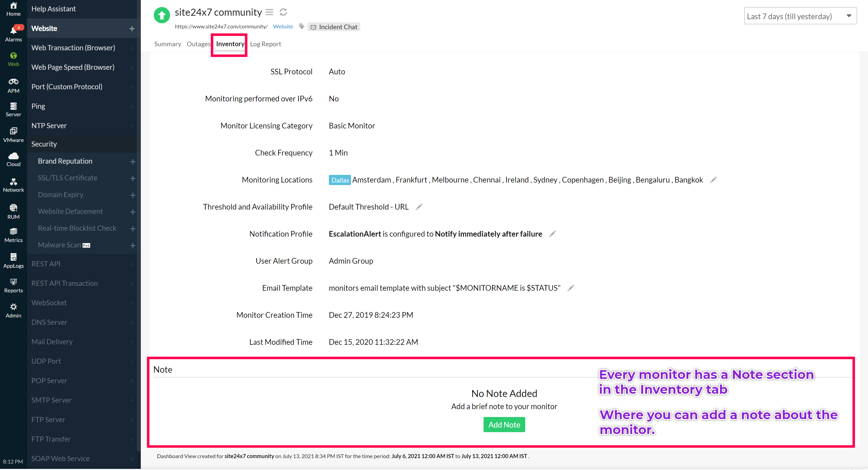868x470 pixels.
Task: Add a new SSL/TLS Certificate monitor
Action: [x=133, y=178]
